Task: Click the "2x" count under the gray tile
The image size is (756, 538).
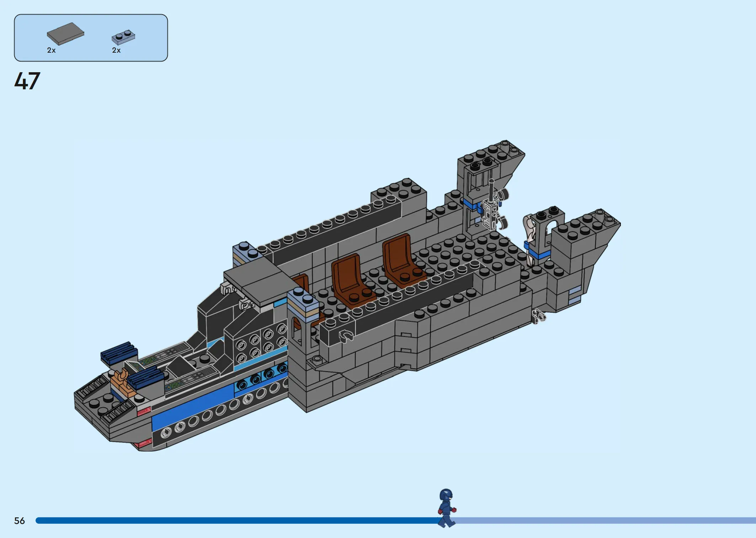Action: 51,51
